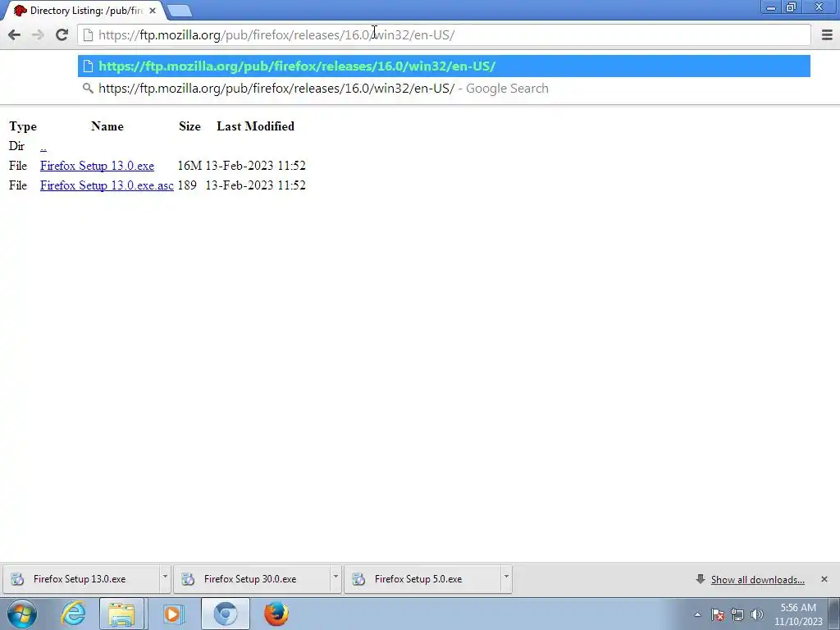Screen dimensions: 840x630
Task: Click the magnifier icon in search suggestion
Action: coord(88,88)
